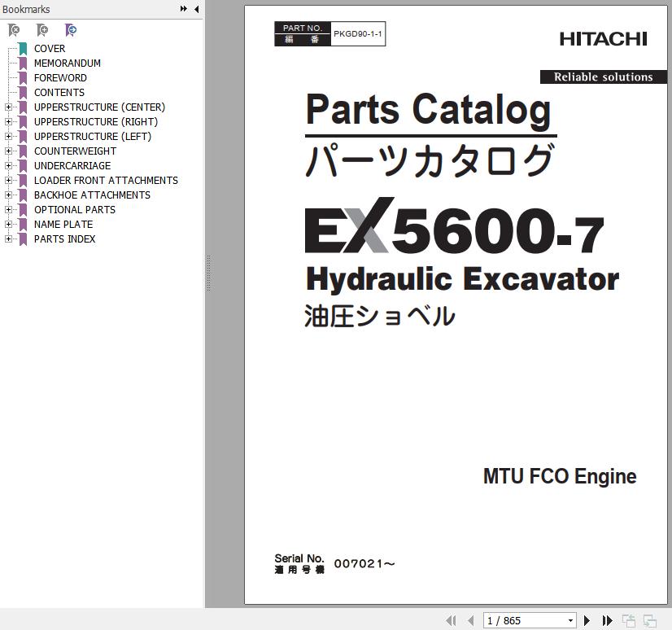Screen dimensions: 672x630
Task: Open the COVER bookmark
Action: tap(50, 49)
